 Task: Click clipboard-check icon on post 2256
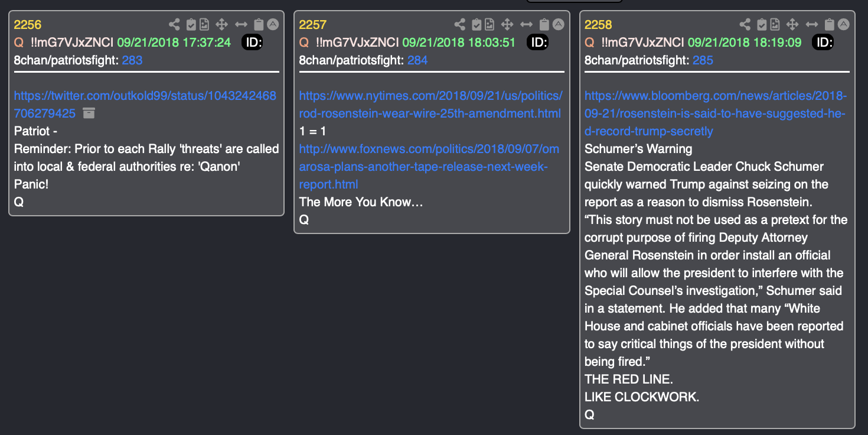click(x=191, y=24)
